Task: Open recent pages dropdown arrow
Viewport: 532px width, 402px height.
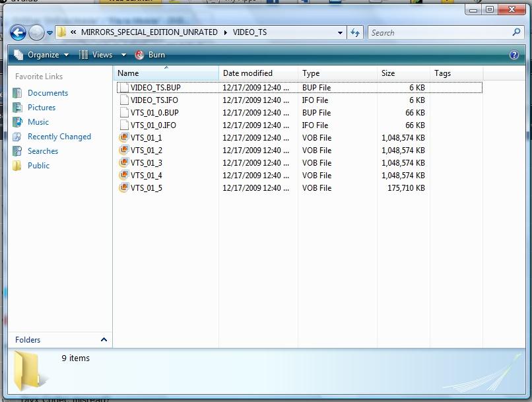Action: (x=50, y=33)
